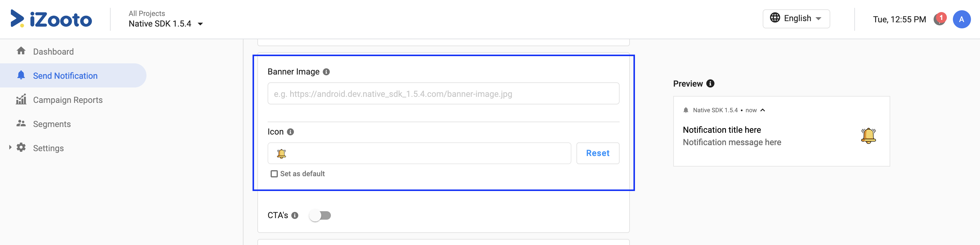Click the Dashboard home icon
The image size is (980, 245).
click(x=21, y=51)
